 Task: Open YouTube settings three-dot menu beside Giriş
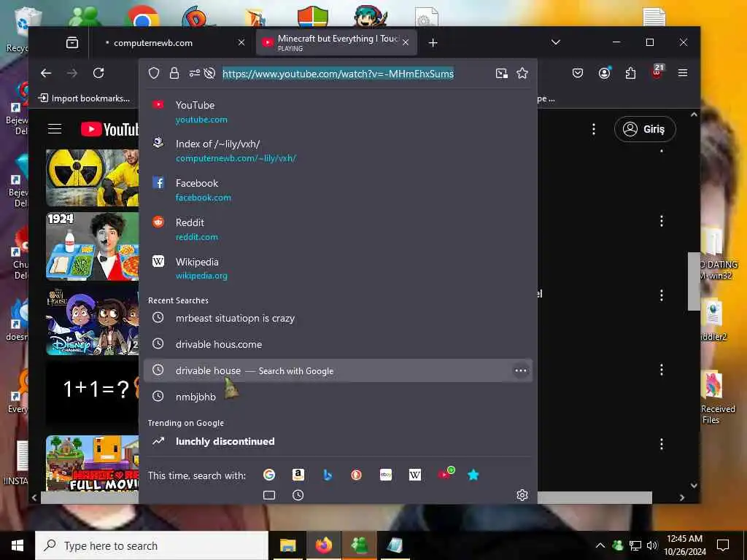(x=594, y=129)
